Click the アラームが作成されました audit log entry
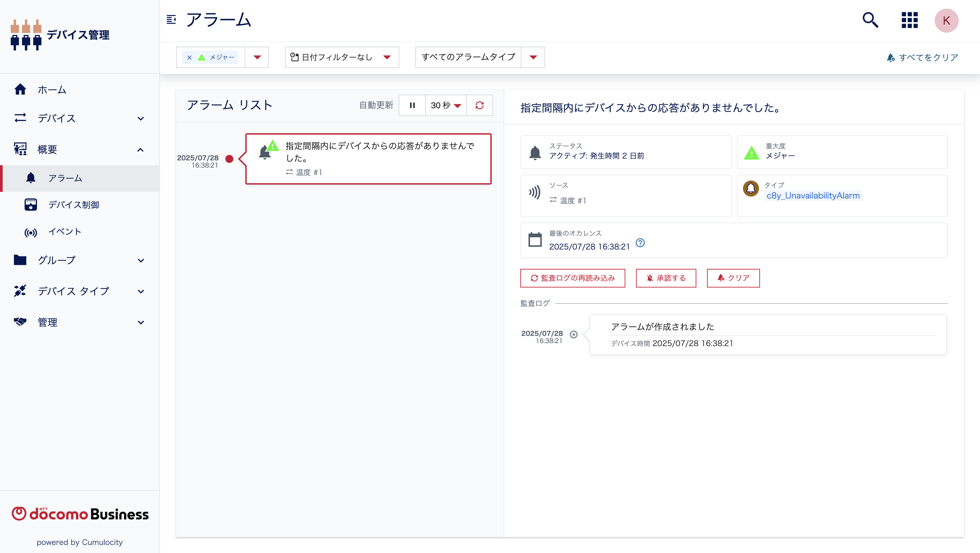This screenshot has height=553, width=980. pyautogui.click(x=768, y=334)
